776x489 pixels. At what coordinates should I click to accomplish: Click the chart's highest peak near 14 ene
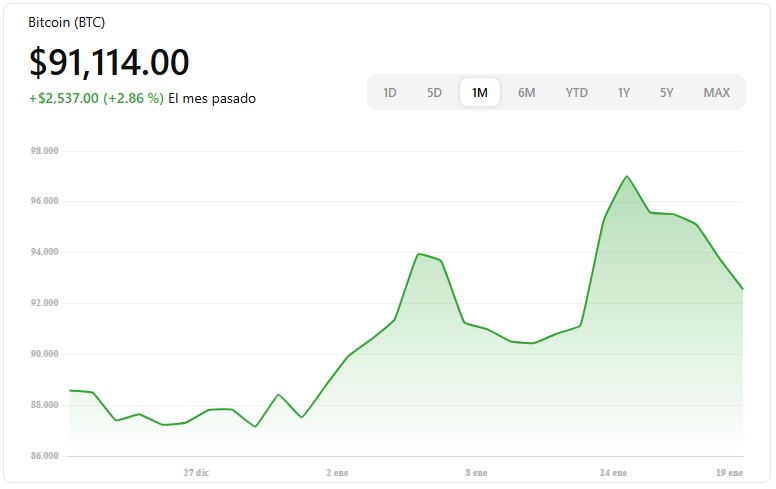(626, 177)
